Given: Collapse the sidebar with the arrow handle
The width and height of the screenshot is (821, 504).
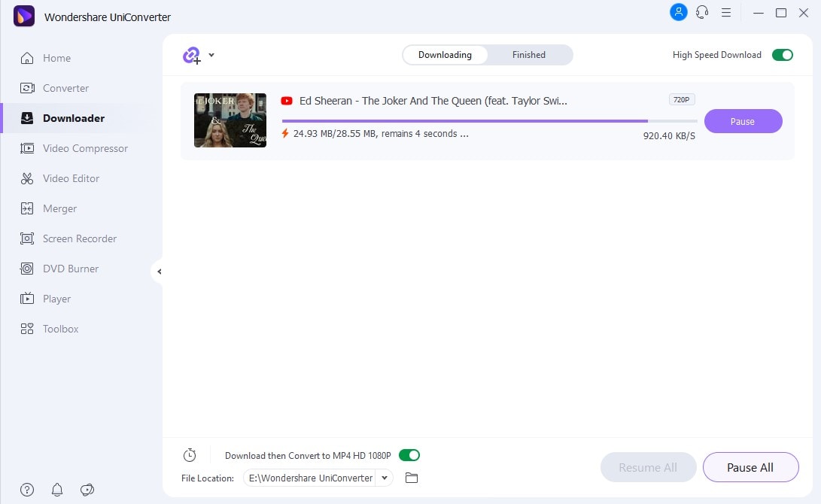Looking at the screenshot, I should point(159,272).
